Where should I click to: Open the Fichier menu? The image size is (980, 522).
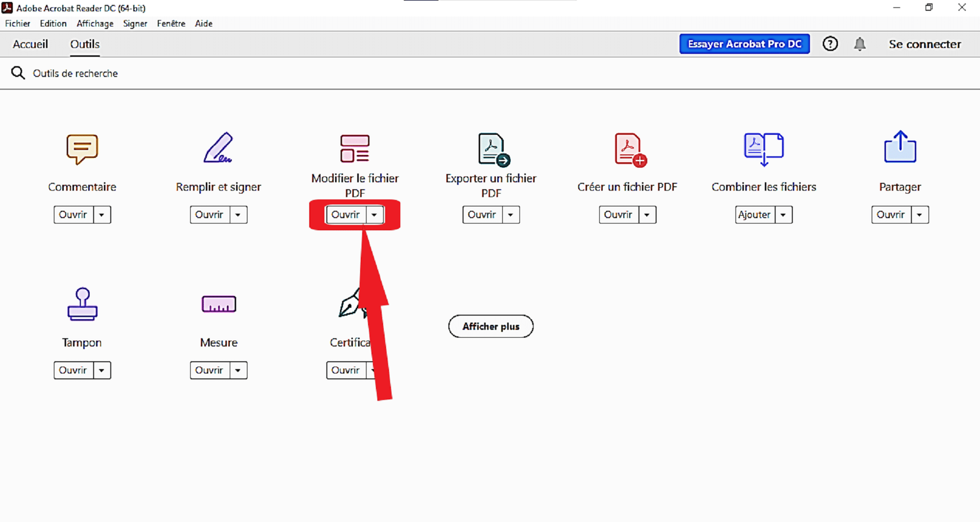tap(18, 24)
